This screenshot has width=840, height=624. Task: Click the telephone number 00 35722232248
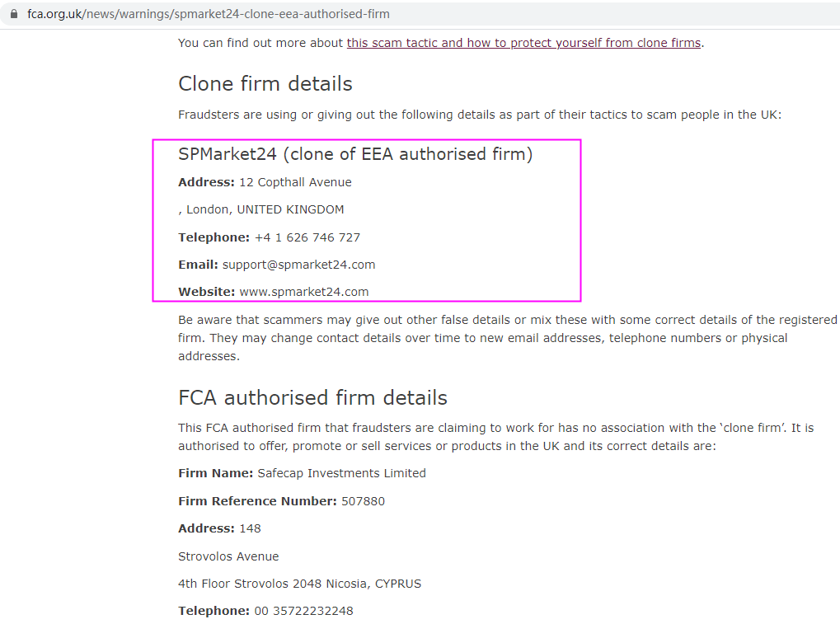[303, 611]
